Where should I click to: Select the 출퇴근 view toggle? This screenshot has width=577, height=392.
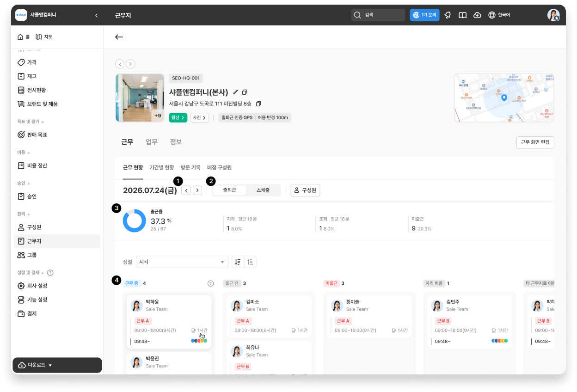click(x=229, y=190)
